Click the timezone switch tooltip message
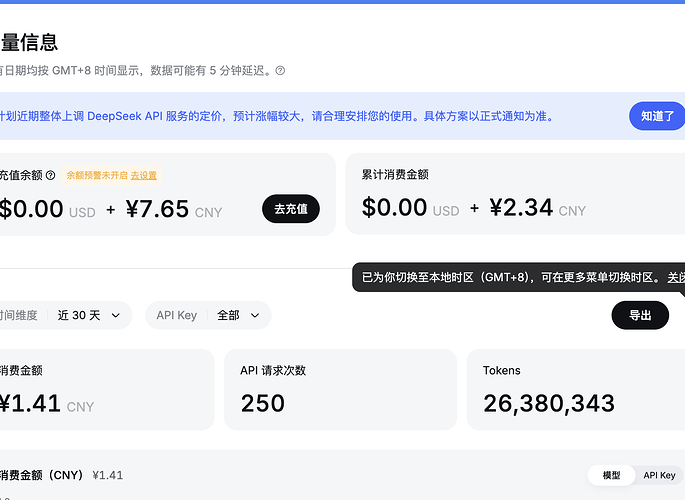Screen dimensions: 685x500 point(511,277)
